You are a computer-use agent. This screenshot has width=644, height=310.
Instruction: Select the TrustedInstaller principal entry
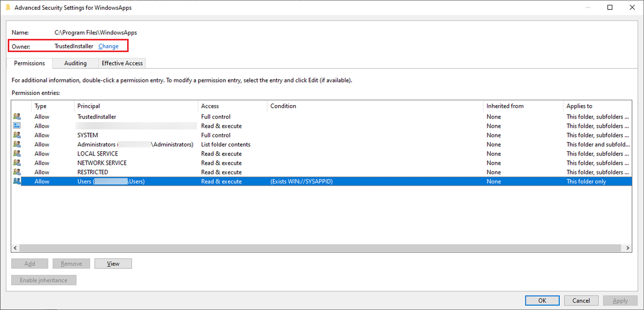click(97, 116)
